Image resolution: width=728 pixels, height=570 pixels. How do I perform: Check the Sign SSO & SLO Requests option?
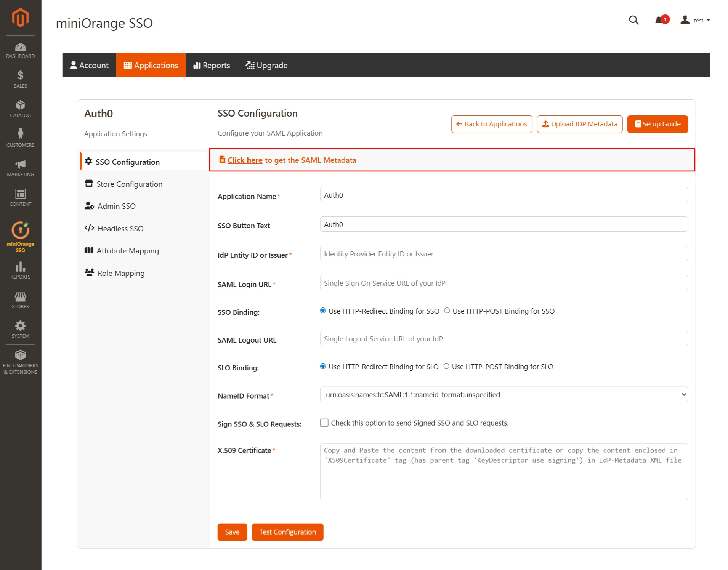pos(324,423)
